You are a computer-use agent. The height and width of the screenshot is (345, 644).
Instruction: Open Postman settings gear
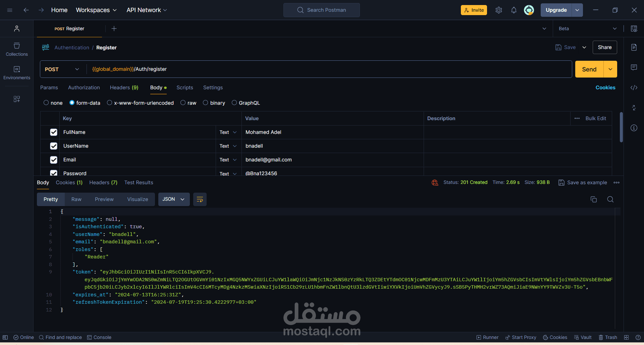499,10
